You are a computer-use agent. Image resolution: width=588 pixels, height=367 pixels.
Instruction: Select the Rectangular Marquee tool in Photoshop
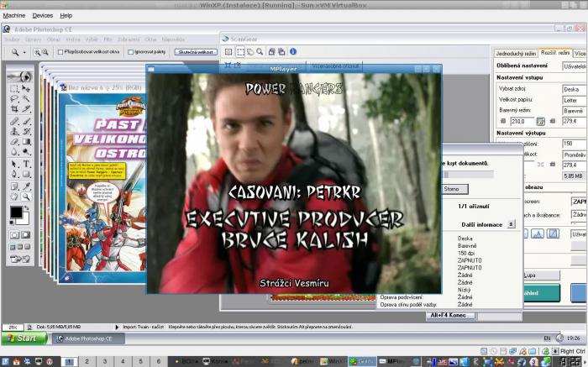pyautogui.click(x=14, y=89)
